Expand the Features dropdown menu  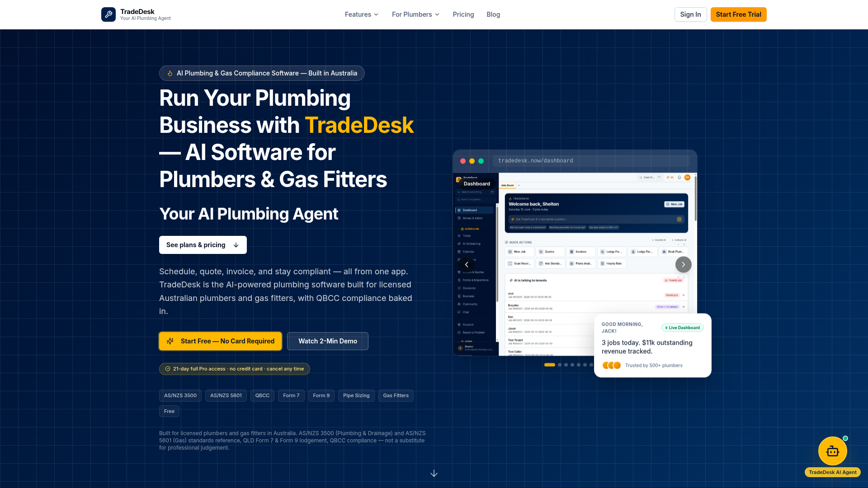tap(362, 14)
